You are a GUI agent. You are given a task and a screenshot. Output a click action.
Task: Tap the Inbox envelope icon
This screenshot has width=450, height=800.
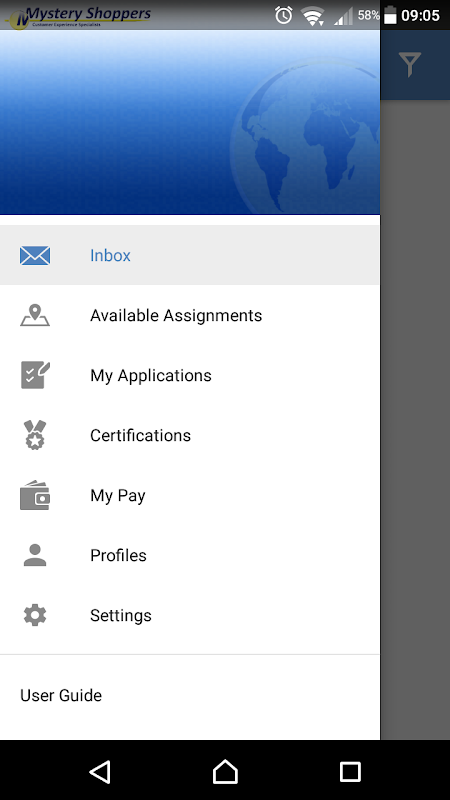(35, 255)
